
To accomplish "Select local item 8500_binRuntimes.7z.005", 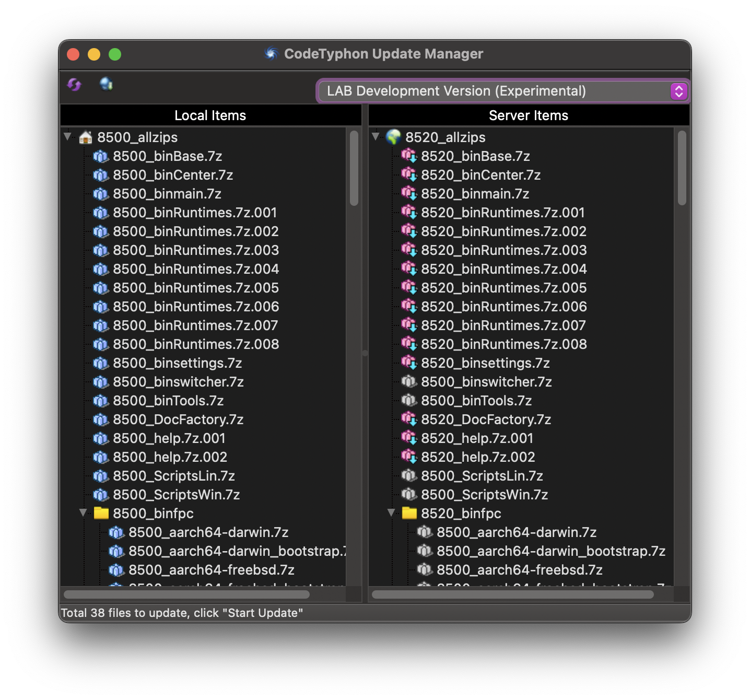I will [196, 288].
